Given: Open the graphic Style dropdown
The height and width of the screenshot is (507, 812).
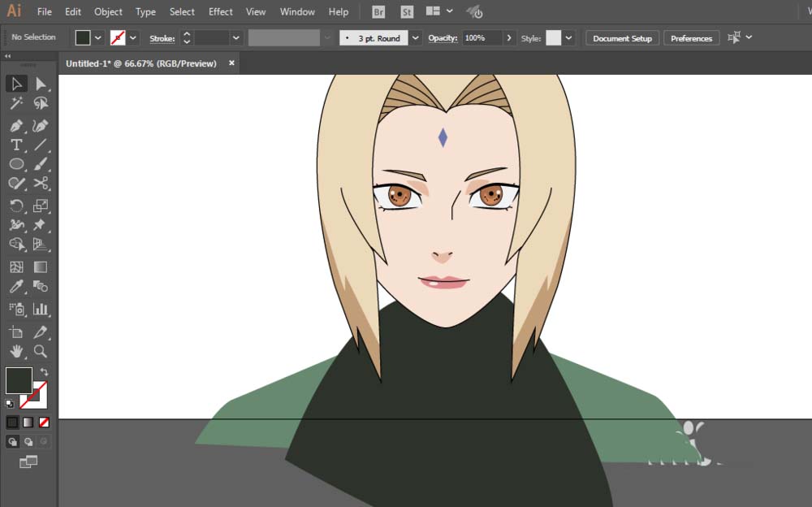Looking at the screenshot, I should point(568,38).
